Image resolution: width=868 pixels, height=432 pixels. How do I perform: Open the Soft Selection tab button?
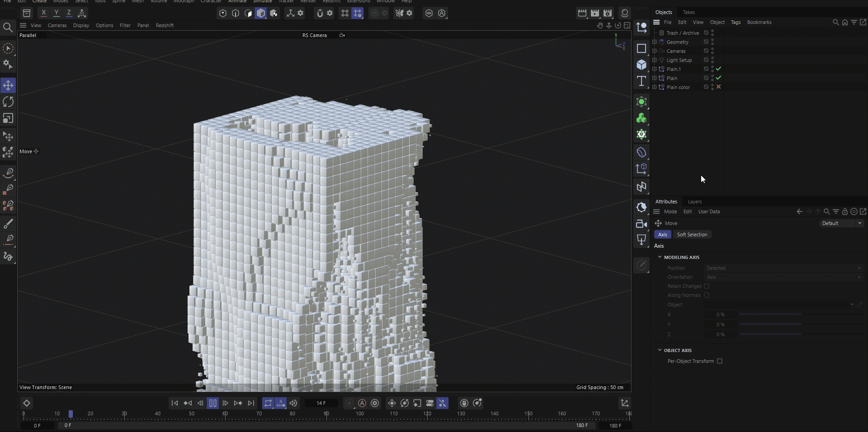click(x=692, y=235)
